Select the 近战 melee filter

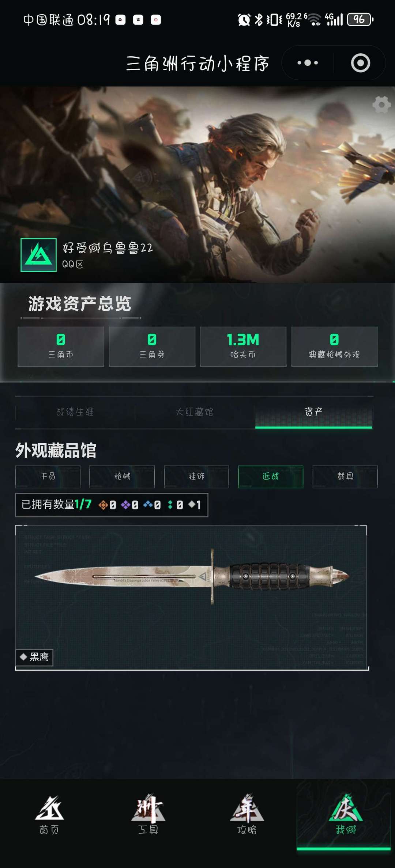[271, 476]
